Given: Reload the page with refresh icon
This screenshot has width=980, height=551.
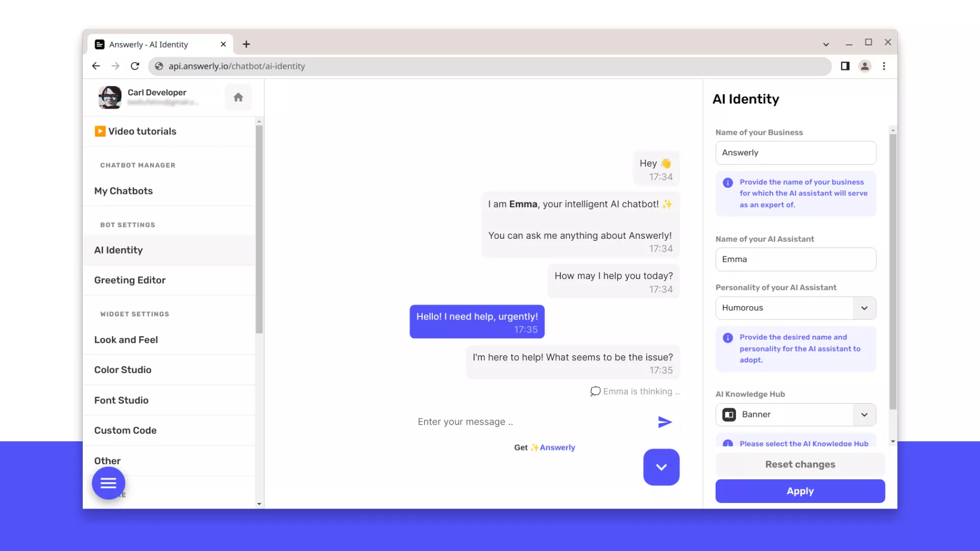Looking at the screenshot, I should coord(135,66).
